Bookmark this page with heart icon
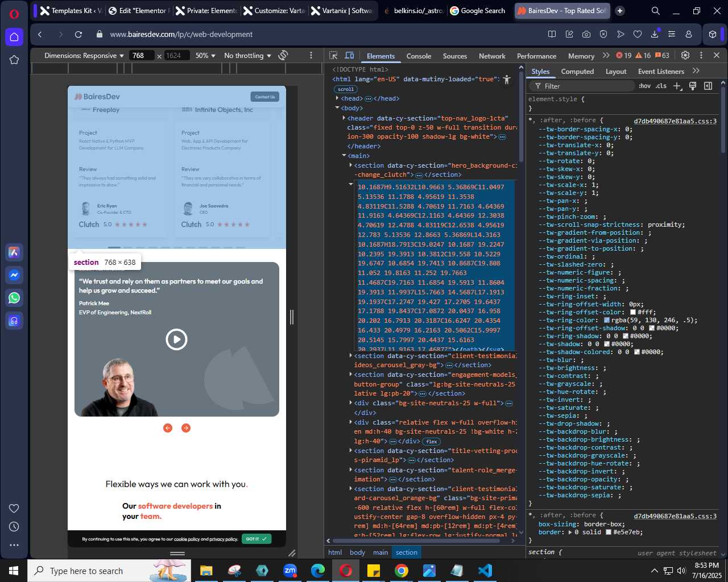This screenshot has width=728, height=582. [x=638, y=34]
